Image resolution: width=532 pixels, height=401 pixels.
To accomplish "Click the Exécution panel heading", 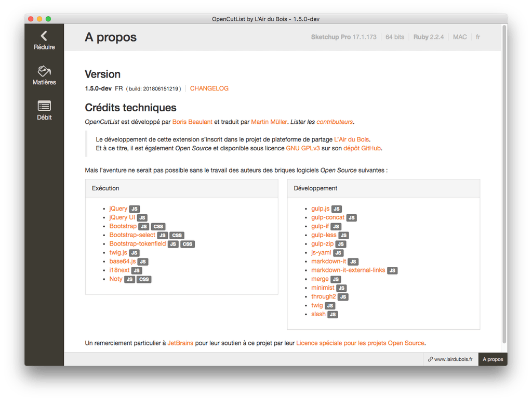I will (x=105, y=188).
